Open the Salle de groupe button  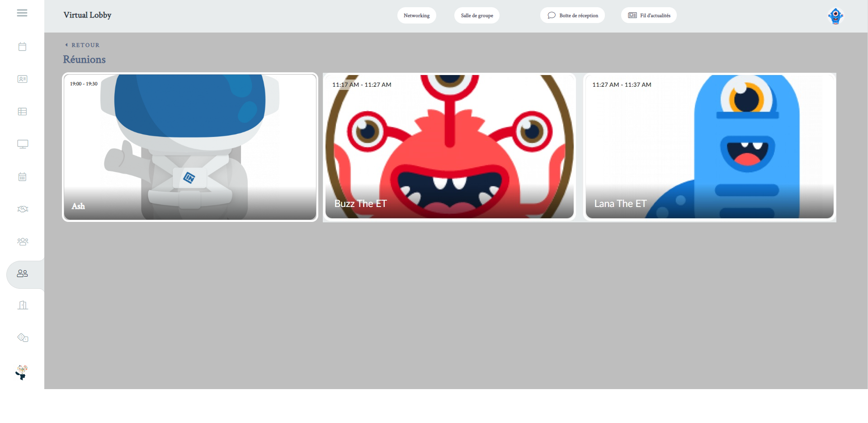[x=477, y=15]
